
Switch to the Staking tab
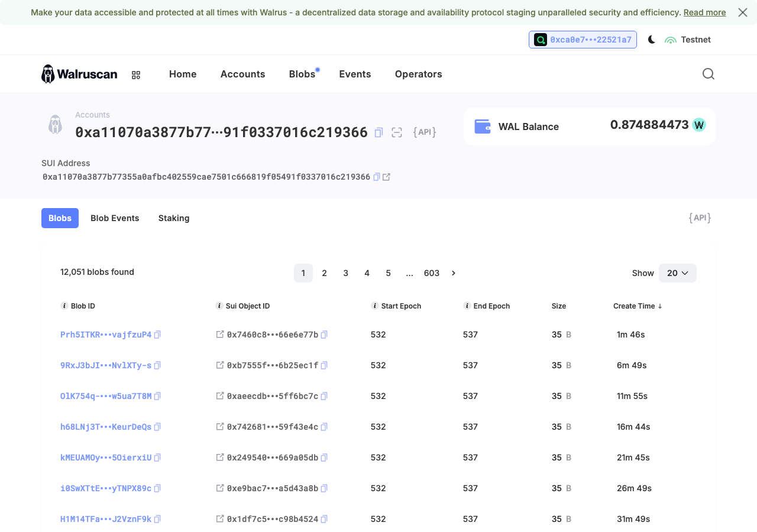pyautogui.click(x=174, y=218)
